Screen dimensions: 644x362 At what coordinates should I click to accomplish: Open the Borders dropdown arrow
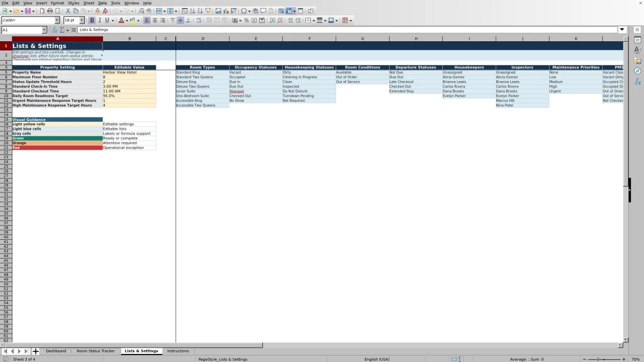(313, 20)
